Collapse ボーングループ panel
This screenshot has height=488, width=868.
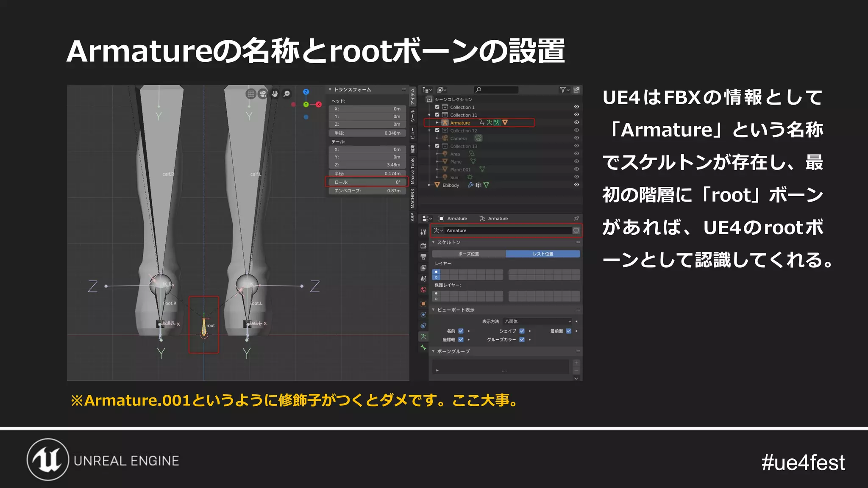(x=434, y=351)
